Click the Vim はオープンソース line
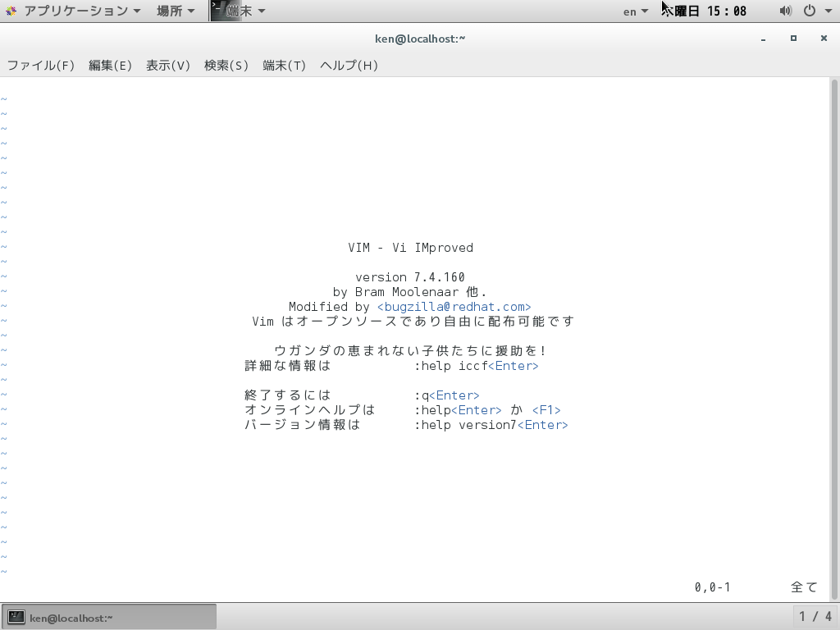Image resolution: width=840 pixels, height=630 pixels. [x=413, y=322]
